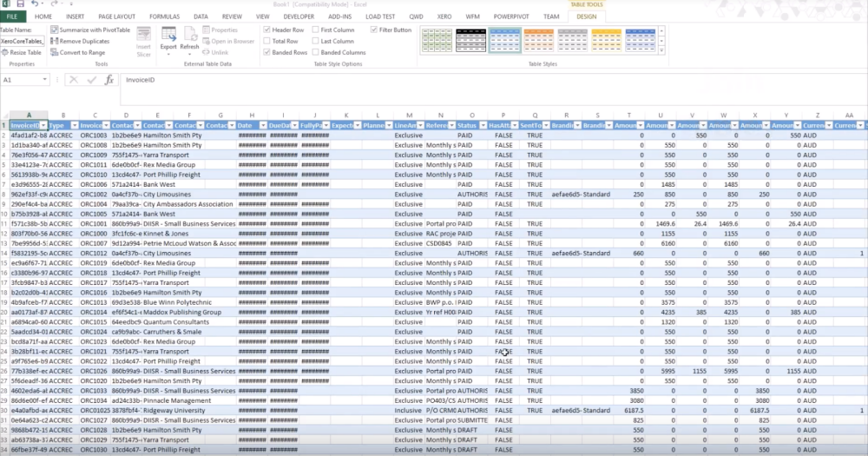Click the formula bar Cancel X icon
The image size is (868, 456).
[74, 80]
